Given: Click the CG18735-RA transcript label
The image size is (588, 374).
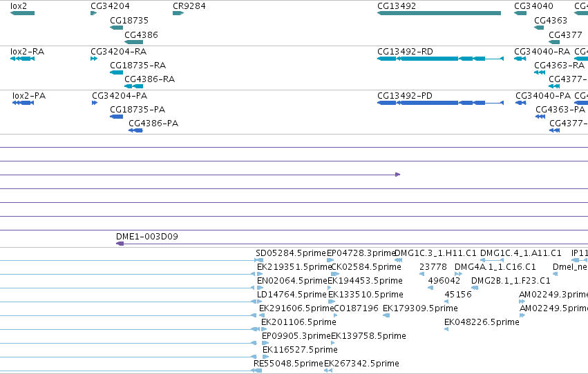Looking at the screenshot, I should point(137,65).
